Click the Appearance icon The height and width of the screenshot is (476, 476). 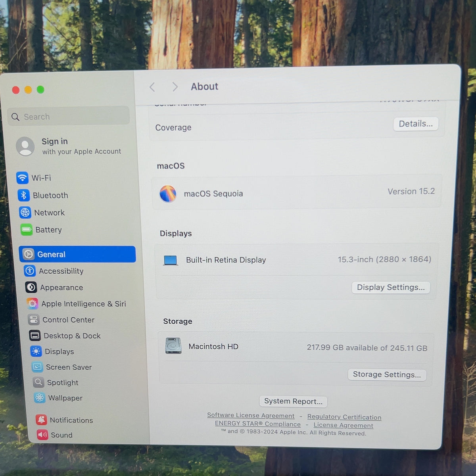(31, 287)
